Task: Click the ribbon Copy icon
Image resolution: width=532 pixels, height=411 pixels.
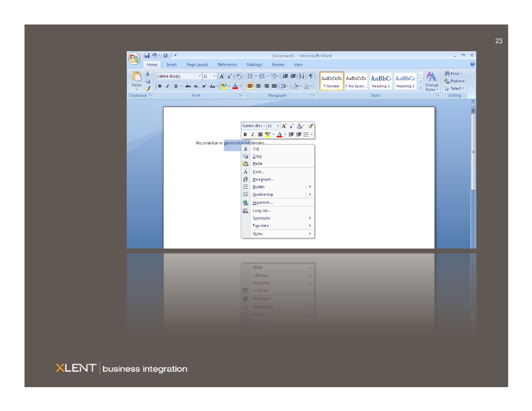Action: [x=148, y=81]
